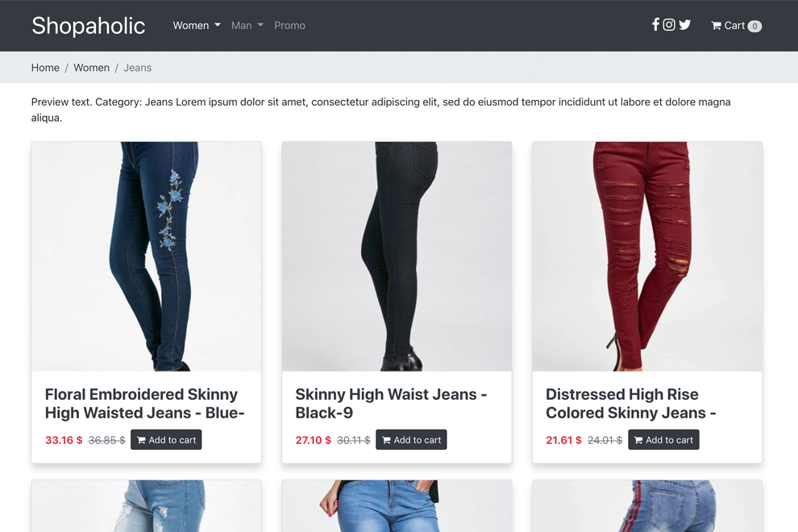Open the light ripped jeans photo in second row
Viewport: 798px width, 532px height.
point(147,506)
